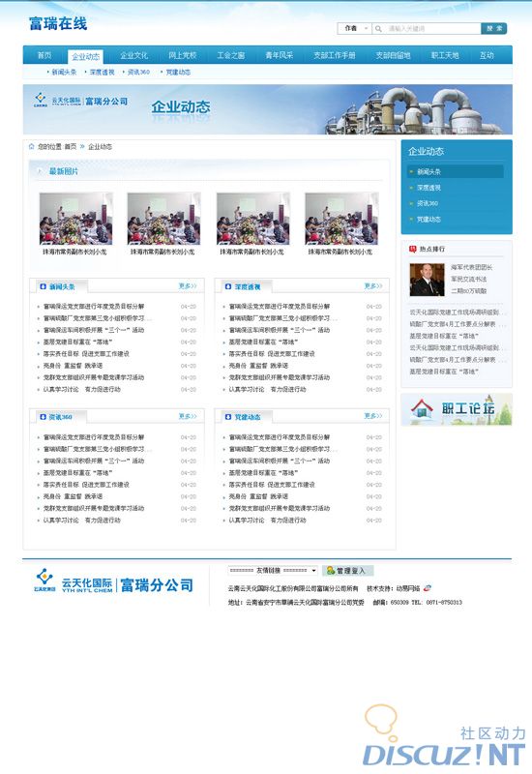This screenshot has height=774, width=532.
Task: Click the 搜索 search button
Action: [x=494, y=29]
